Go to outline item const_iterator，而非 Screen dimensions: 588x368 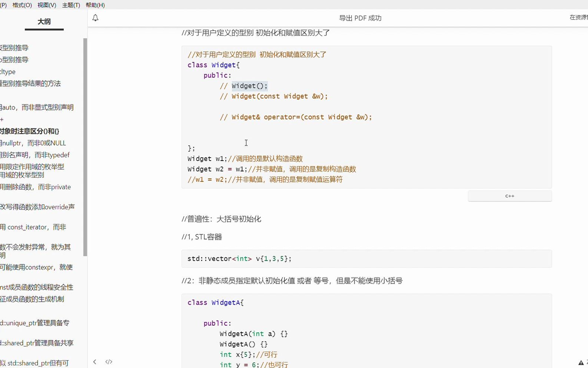(x=33, y=227)
